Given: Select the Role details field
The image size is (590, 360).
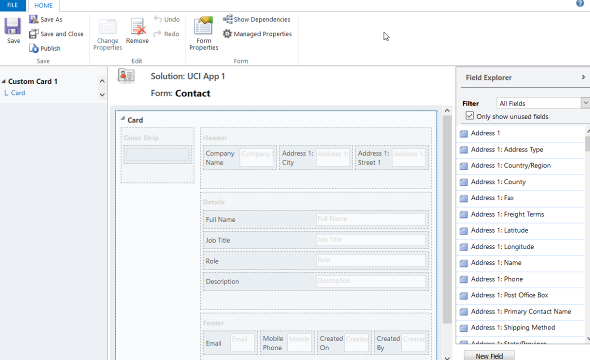Looking at the screenshot, I should tap(316, 261).
